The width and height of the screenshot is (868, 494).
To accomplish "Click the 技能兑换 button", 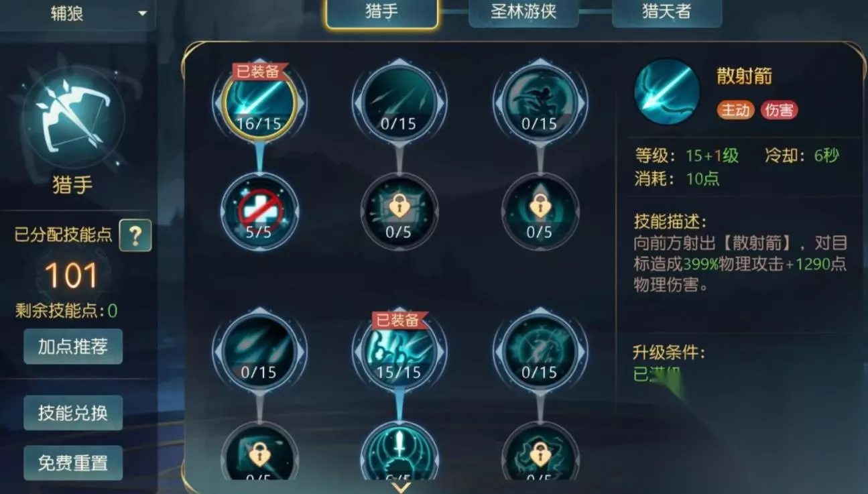I will pos(73,412).
